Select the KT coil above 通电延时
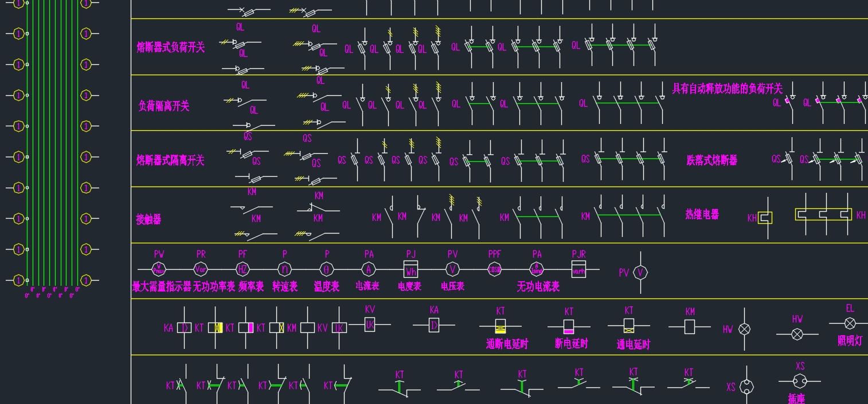The height and width of the screenshot is (404, 868). (629, 326)
